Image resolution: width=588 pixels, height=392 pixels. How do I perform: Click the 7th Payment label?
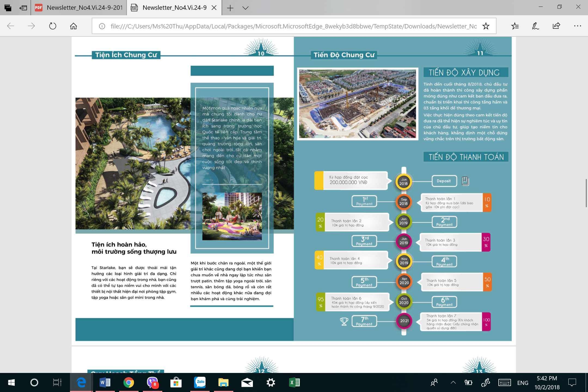click(x=364, y=321)
